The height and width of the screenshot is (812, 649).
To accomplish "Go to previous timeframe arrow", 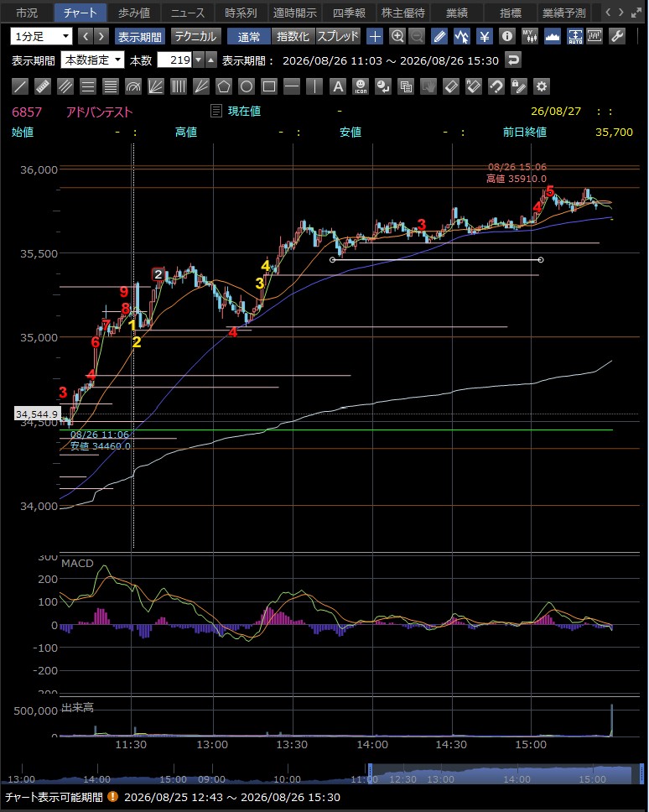I will tap(86, 36).
